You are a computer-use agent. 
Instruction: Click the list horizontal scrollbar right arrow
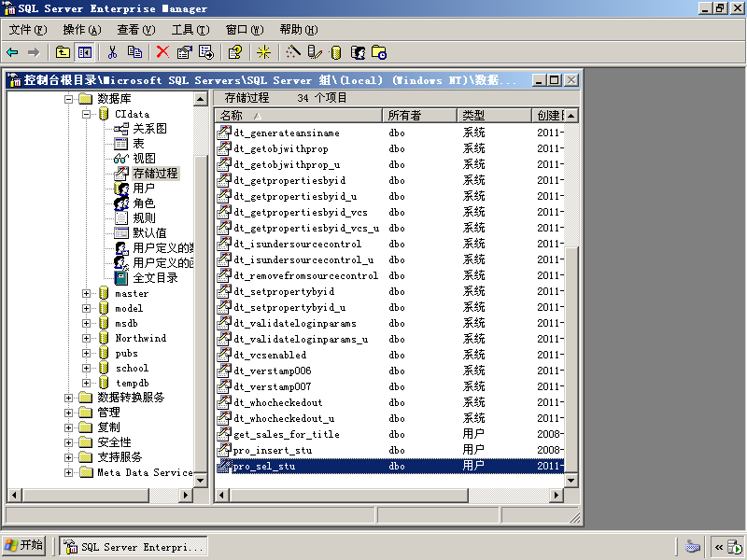pos(556,496)
